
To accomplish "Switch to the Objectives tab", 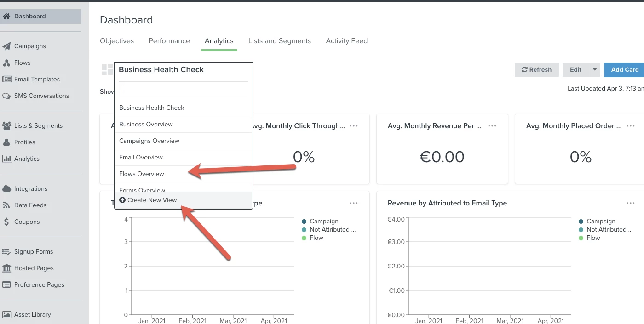I will coord(117,41).
